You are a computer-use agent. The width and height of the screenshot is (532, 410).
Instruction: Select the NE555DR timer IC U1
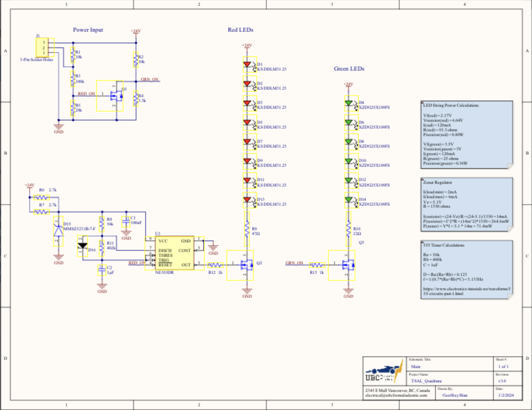(x=174, y=253)
